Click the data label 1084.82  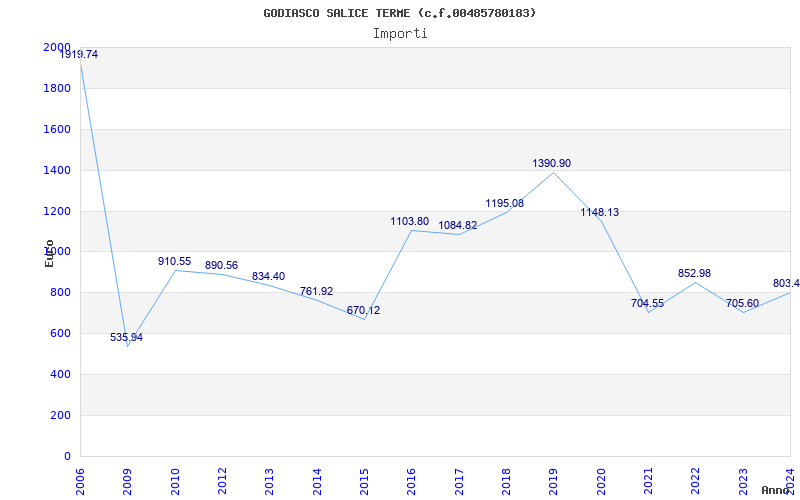[458, 225]
